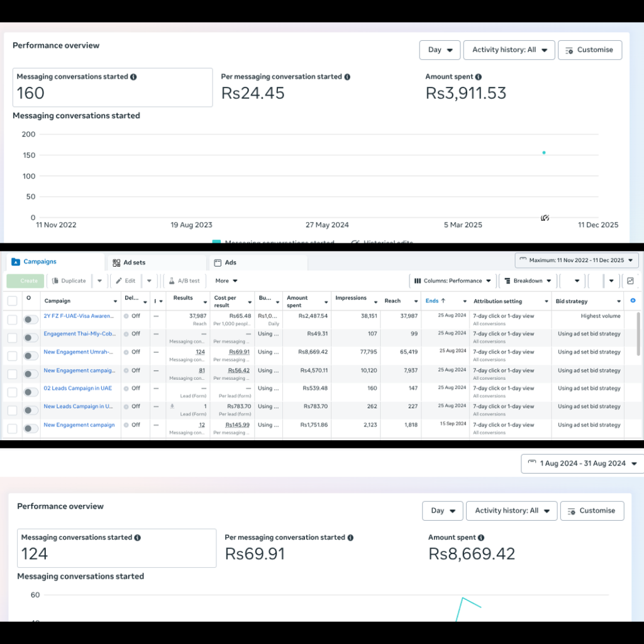Click the info icon beside Amount spent
Screen dimensions: 644x644
[479, 77]
